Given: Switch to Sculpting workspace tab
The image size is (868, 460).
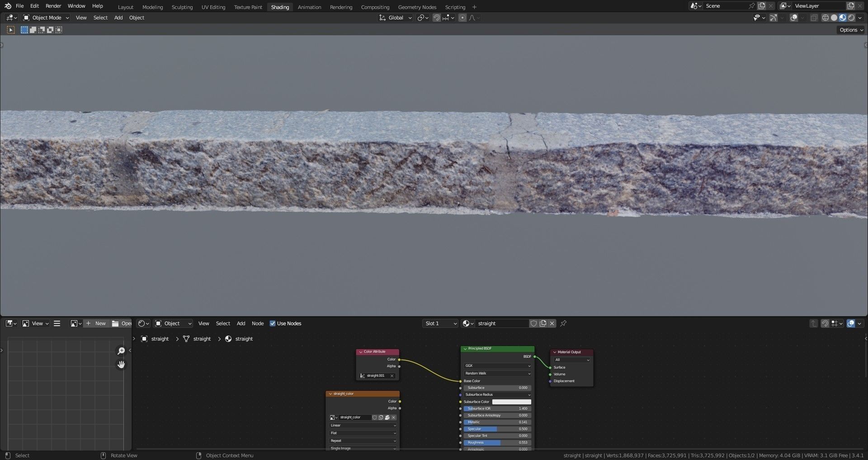Looking at the screenshot, I should pyautogui.click(x=182, y=7).
